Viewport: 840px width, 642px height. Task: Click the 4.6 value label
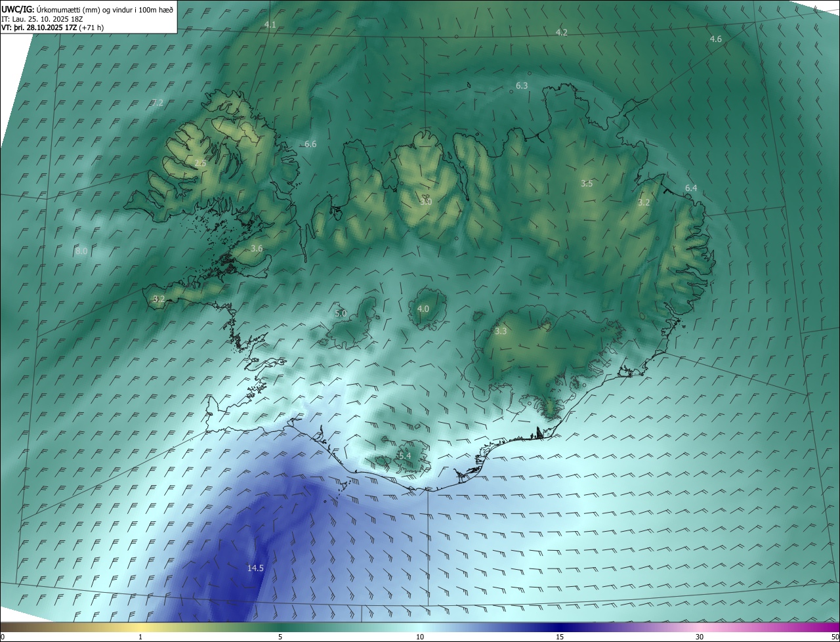715,39
